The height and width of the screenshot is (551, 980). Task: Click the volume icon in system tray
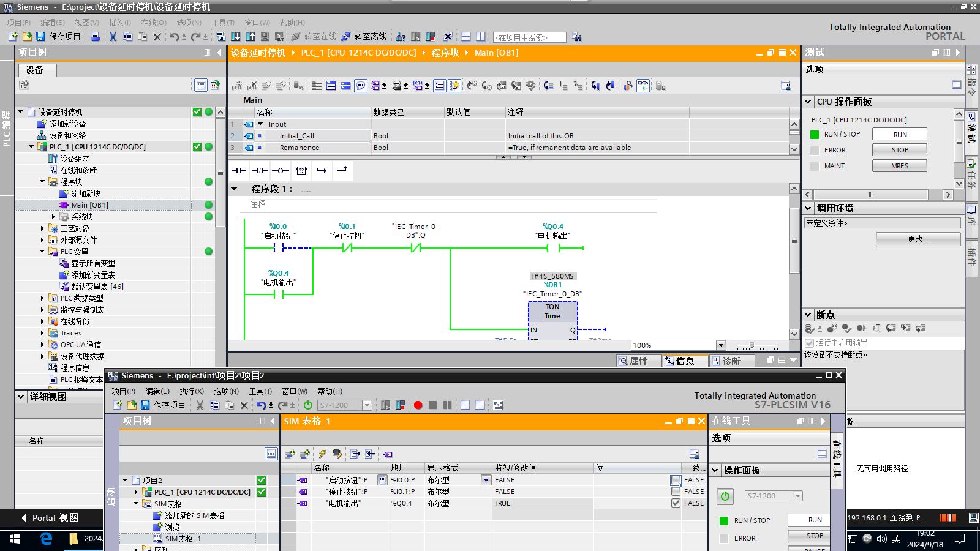pos(882,539)
